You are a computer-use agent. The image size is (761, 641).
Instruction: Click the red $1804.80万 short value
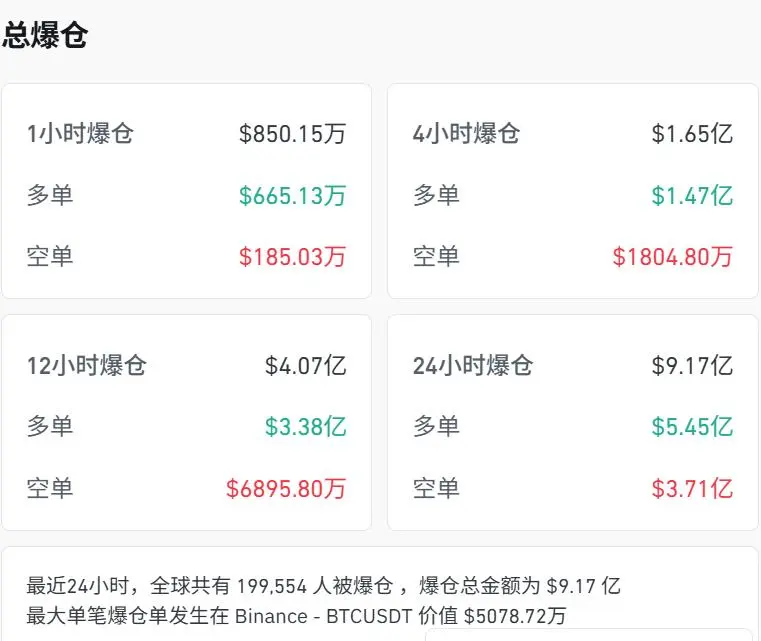(x=672, y=256)
